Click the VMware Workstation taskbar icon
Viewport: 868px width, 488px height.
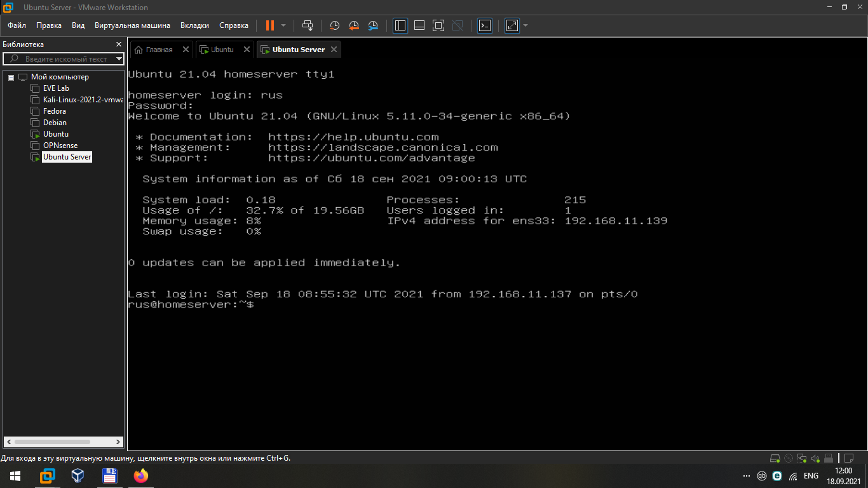[48, 476]
